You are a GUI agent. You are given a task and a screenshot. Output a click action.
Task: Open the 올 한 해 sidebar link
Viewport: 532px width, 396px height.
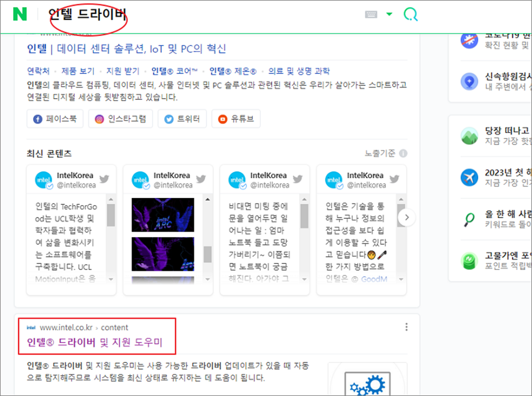508,215
